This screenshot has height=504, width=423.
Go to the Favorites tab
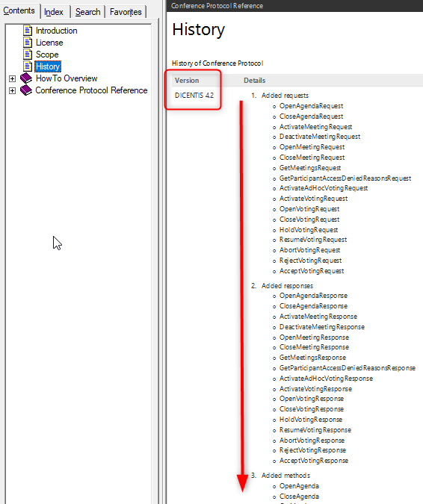126,12
